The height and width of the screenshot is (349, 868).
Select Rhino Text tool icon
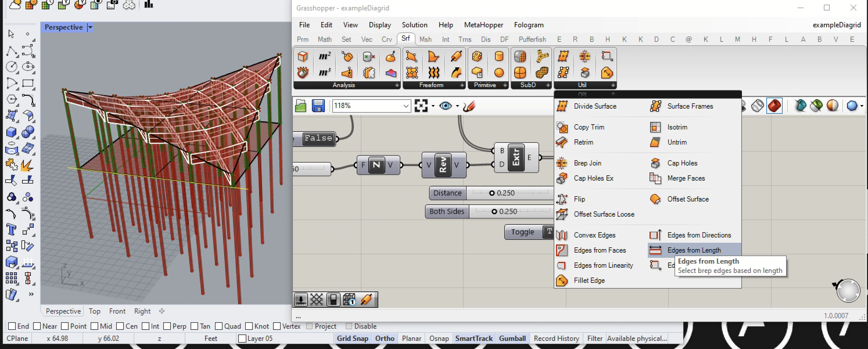click(11, 230)
